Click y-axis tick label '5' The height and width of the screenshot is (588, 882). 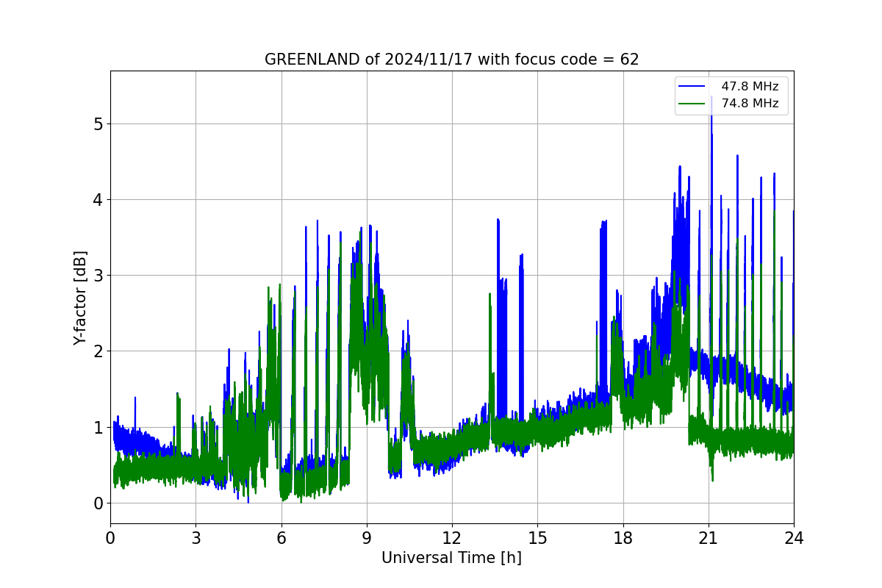tap(97, 123)
